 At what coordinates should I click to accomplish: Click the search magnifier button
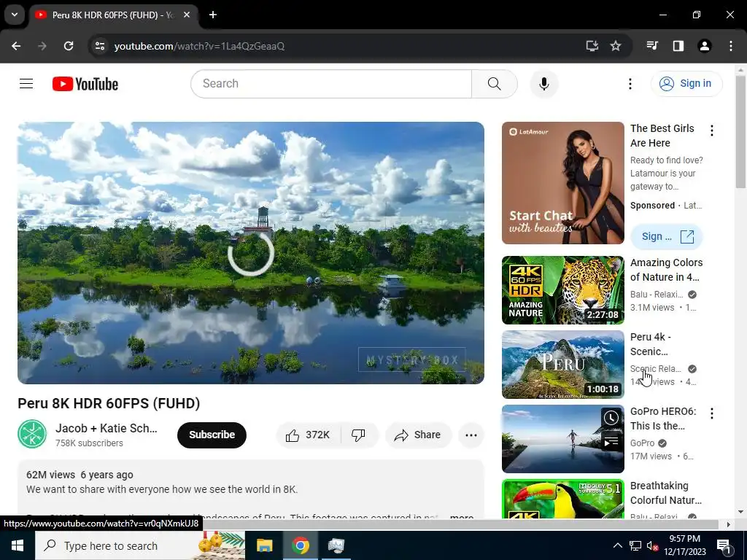494,84
